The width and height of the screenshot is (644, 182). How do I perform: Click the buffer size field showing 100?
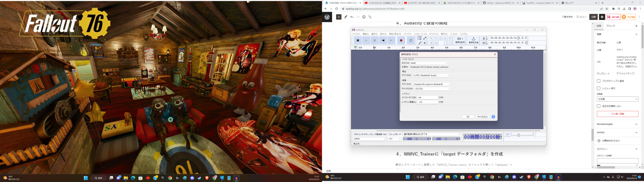point(428,98)
